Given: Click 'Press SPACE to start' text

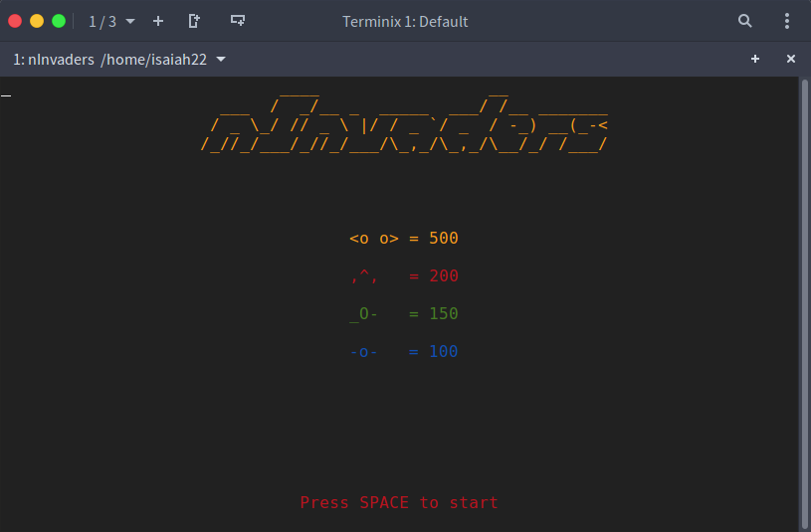Looking at the screenshot, I should (x=399, y=502).
